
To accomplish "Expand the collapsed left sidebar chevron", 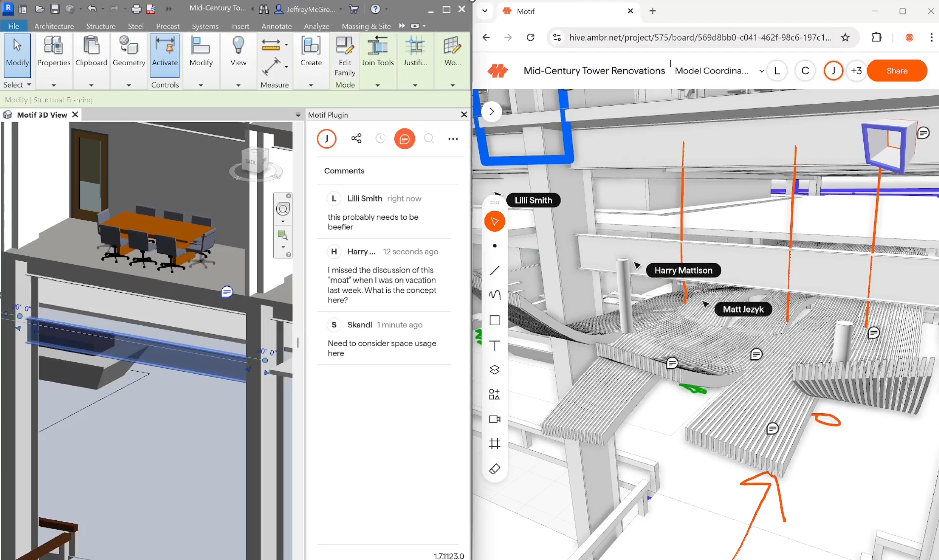I will coord(491,111).
